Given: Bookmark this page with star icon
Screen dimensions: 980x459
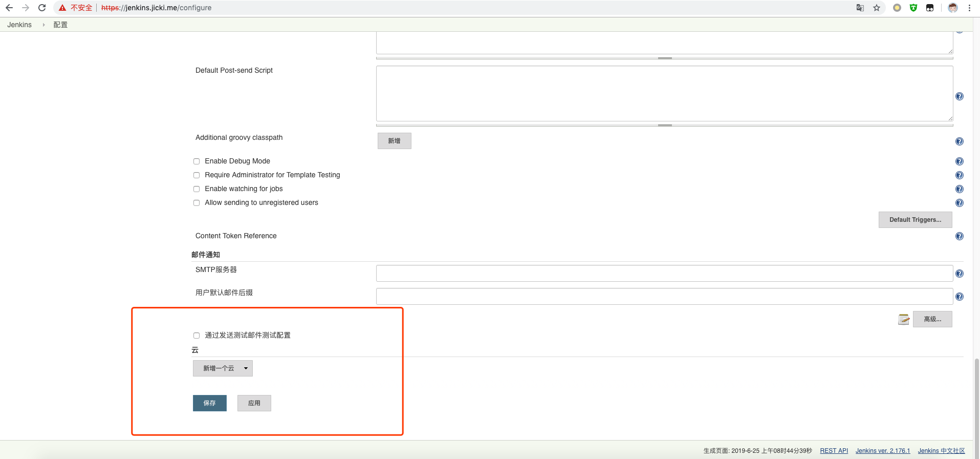Looking at the screenshot, I should tap(877, 8).
